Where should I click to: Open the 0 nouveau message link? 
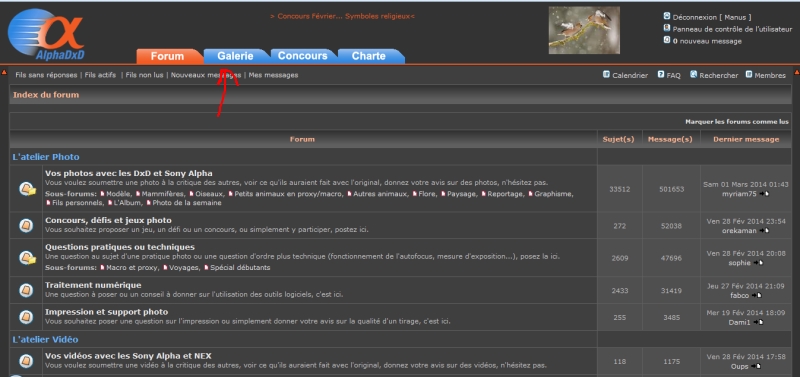point(707,41)
